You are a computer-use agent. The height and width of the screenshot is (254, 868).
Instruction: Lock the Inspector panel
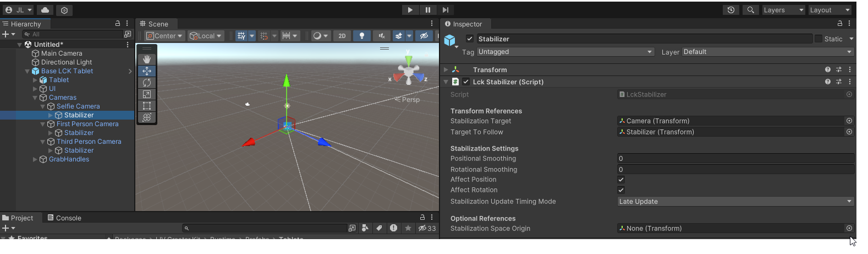click(x=840, y=24)
